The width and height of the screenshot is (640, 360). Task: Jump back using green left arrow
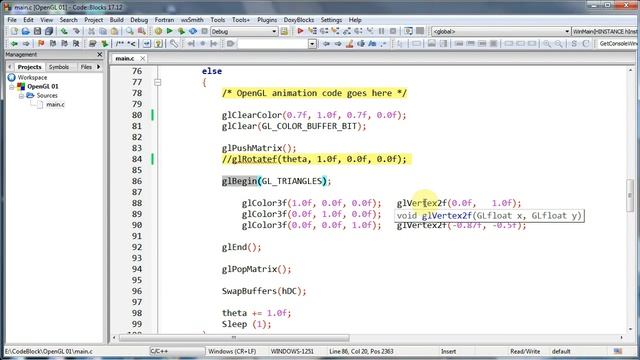pos(14,43)
